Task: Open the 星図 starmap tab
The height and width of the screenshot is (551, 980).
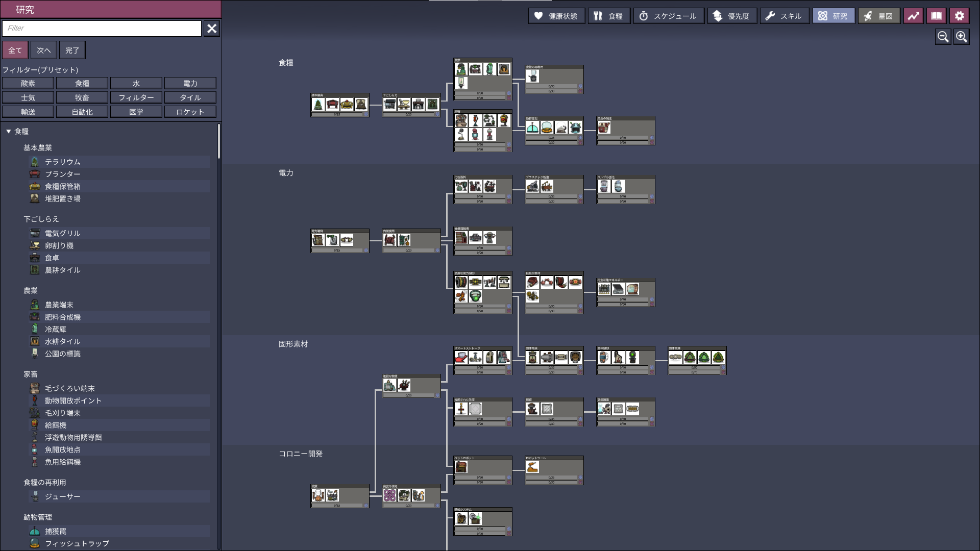Action: (x=879, y=16)
